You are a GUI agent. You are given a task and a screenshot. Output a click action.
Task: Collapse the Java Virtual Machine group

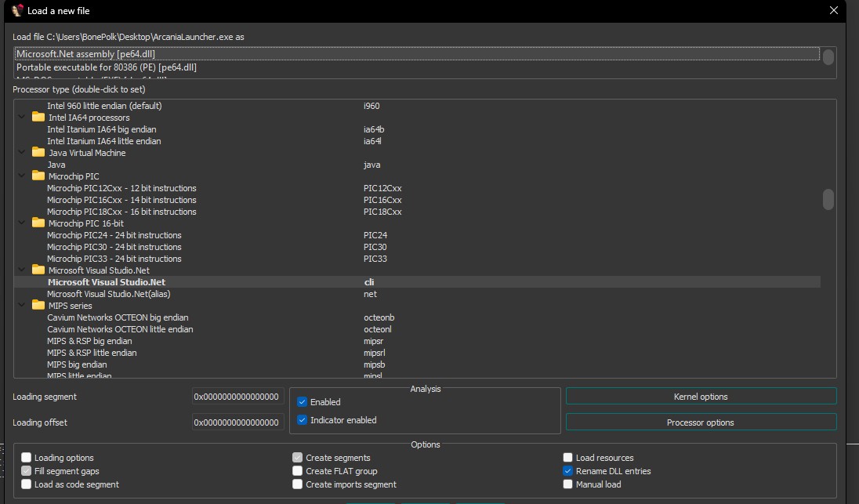tap(22, 152)
